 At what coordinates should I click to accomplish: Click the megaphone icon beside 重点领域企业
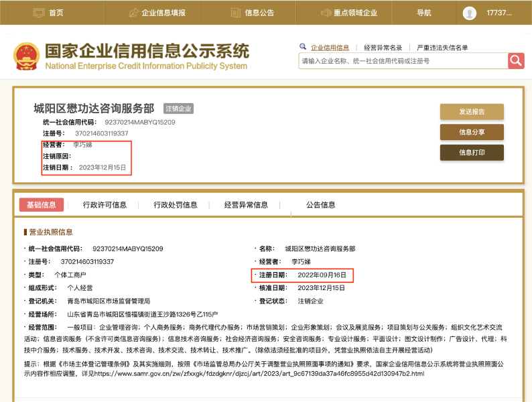point(326,13)
